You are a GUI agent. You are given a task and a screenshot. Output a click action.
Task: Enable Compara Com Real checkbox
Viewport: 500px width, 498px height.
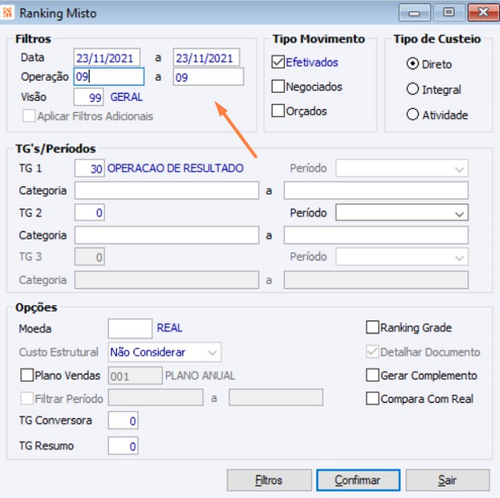[x=373, y=399]
